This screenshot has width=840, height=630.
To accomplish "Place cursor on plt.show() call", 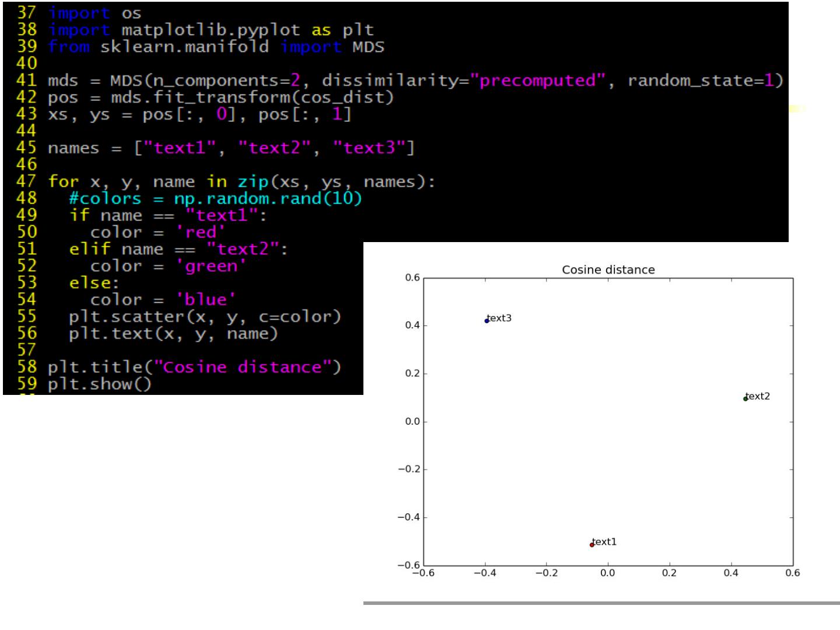I will click(99, 384).
